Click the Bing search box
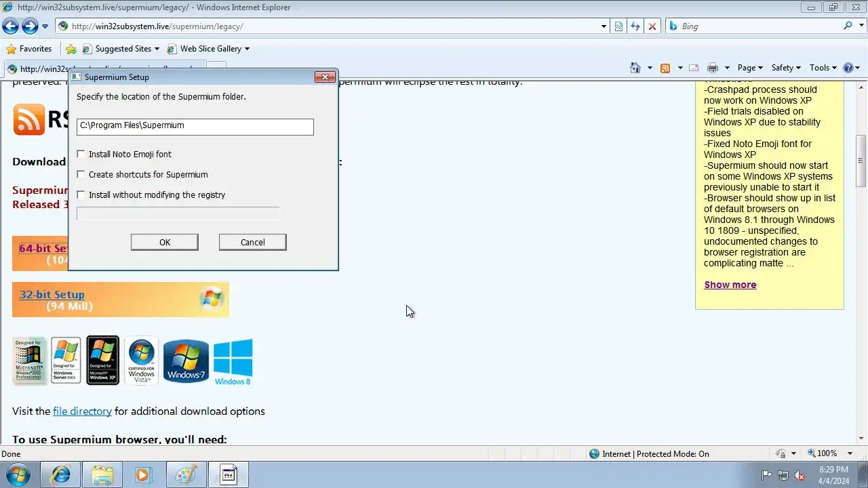The width and height of the screenshot is (868, 488). (x=759, y=26)
